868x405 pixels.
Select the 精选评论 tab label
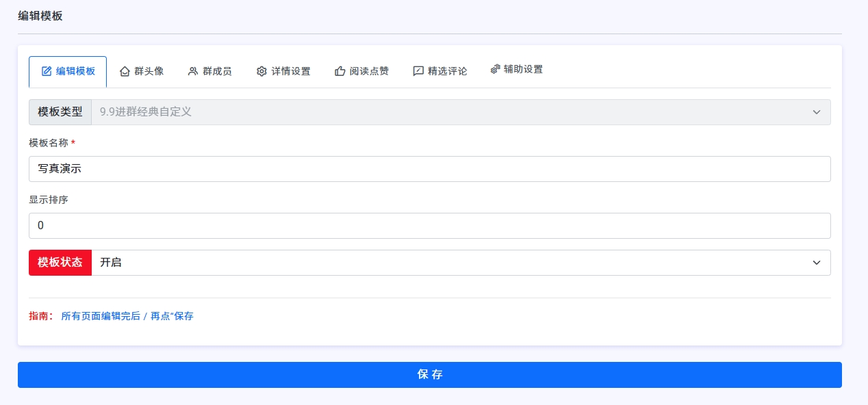(x=448, y=71)
